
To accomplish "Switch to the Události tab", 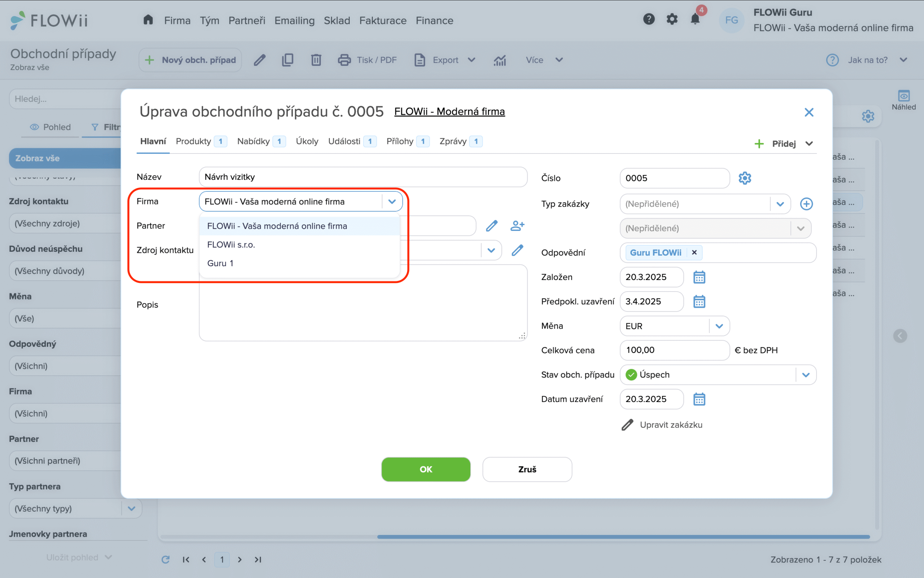I will click(x=352, y=142).
